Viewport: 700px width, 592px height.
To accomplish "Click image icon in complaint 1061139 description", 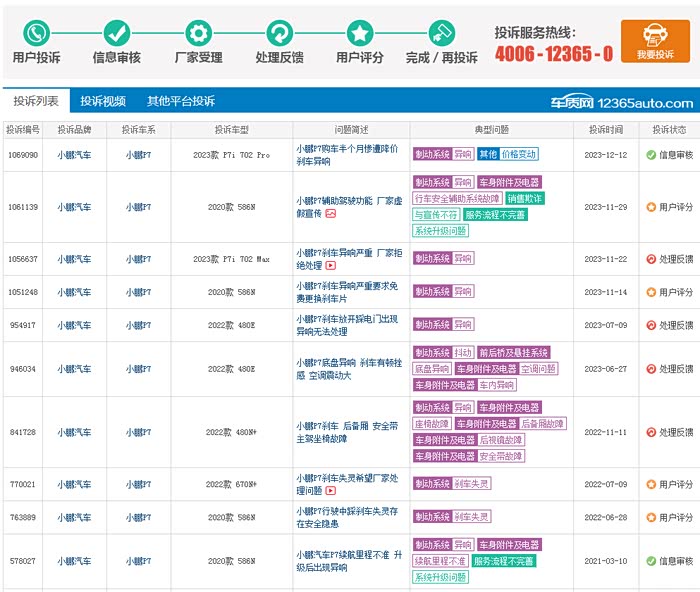I will [x=330, y=214].
